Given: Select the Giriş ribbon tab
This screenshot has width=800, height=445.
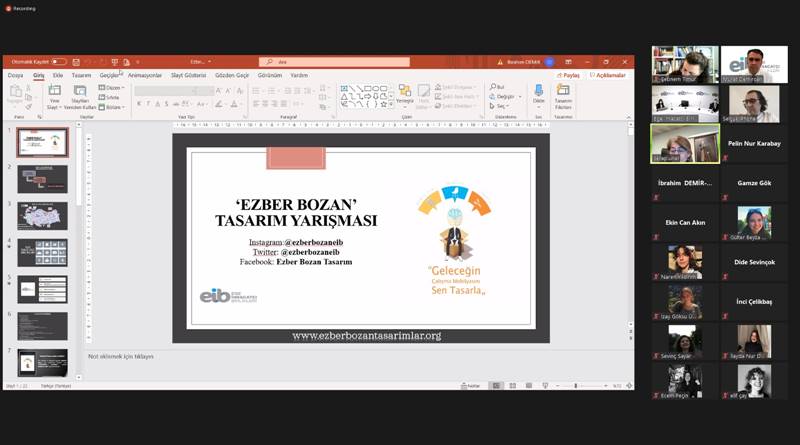Looking at the screenshot, I should click(39, 75).
